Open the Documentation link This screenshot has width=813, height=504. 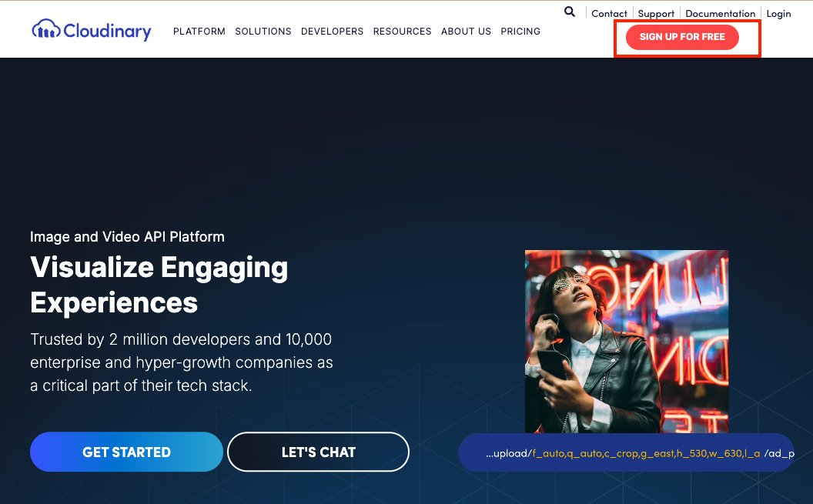click(x=720, y=14)
